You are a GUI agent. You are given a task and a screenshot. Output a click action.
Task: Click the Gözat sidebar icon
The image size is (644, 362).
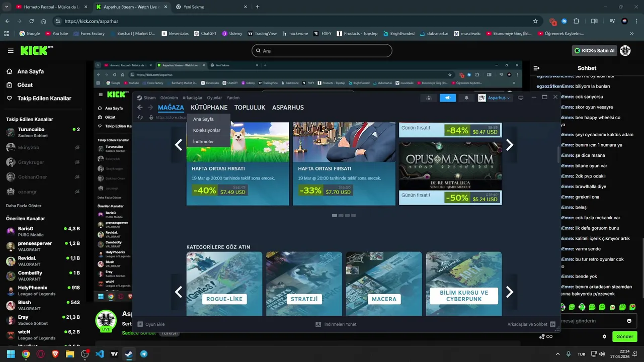[10, 85]
